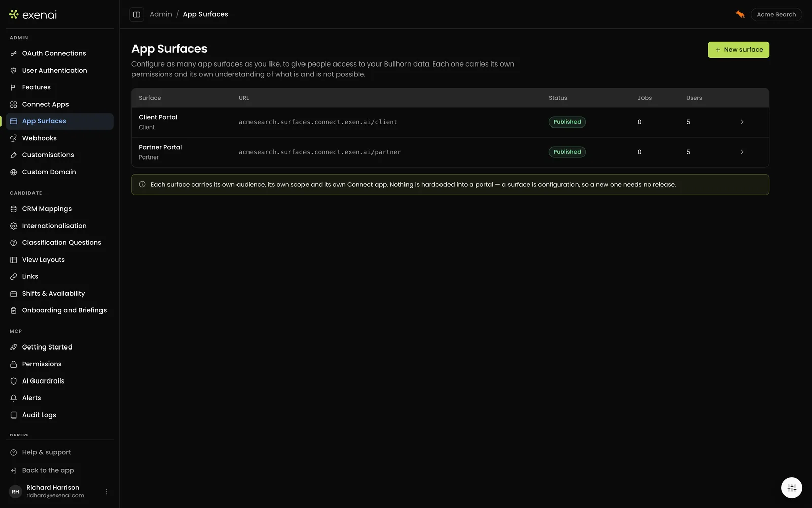Click the User Authentication fingerprint icon
Screen dimensions: 812x508
(x=14, y=71)
